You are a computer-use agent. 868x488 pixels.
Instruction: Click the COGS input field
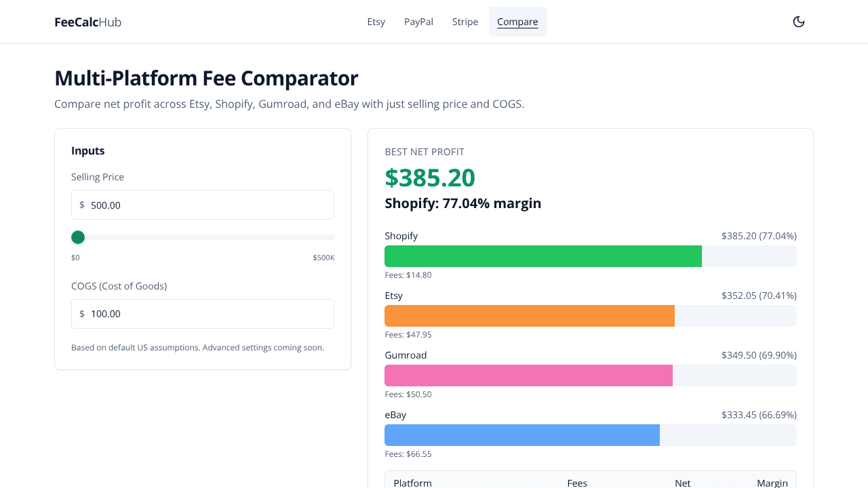click(x=203, y=314)
